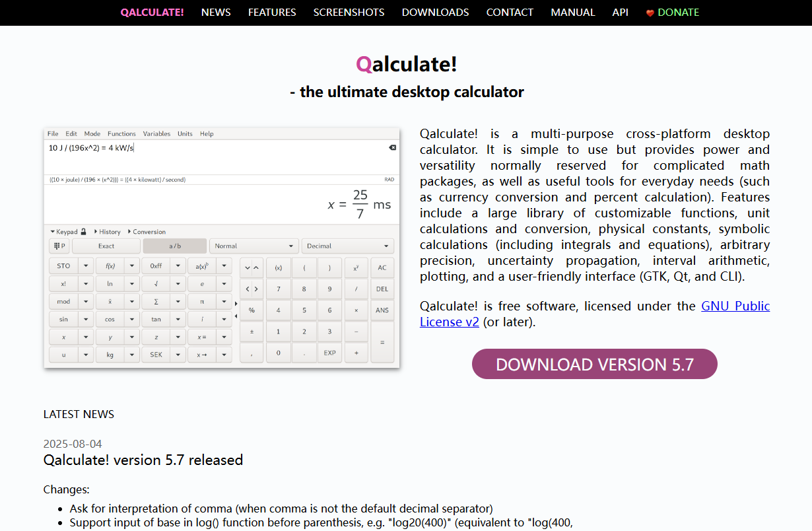This screenshot has width=812, height=531.
Task: Open the MANUAL navigation link
Action: [573, 13]
